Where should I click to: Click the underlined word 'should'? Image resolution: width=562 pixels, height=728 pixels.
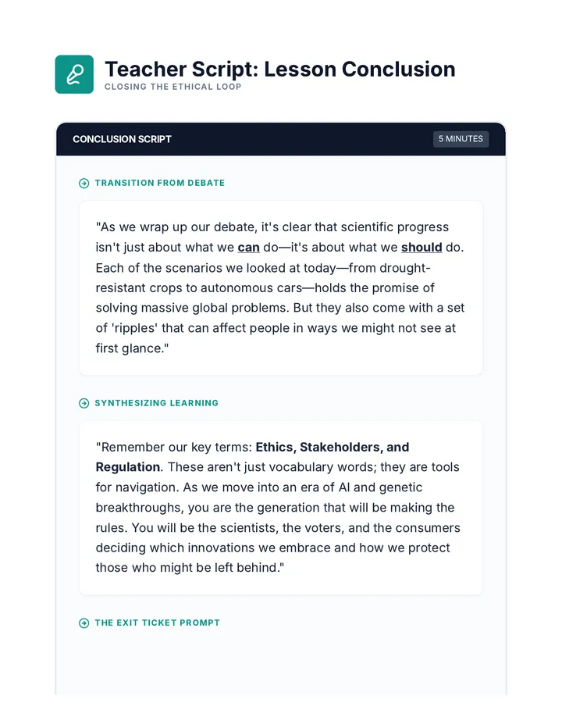421,248
